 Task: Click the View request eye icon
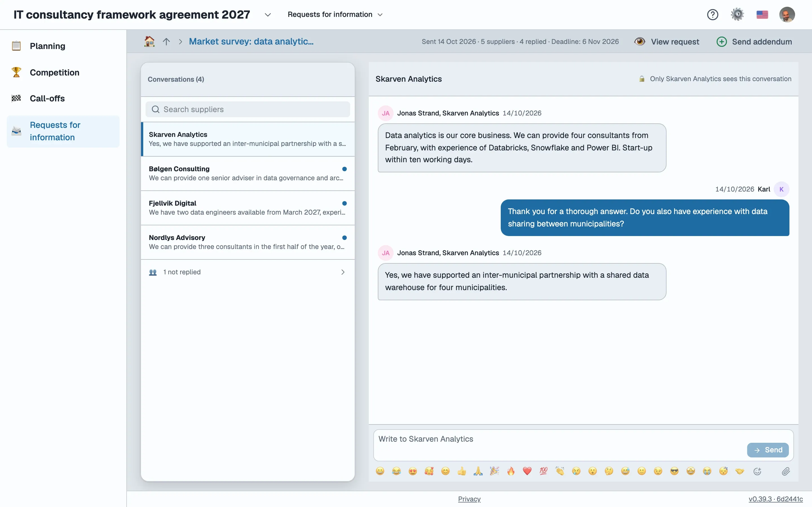(639, 41)
